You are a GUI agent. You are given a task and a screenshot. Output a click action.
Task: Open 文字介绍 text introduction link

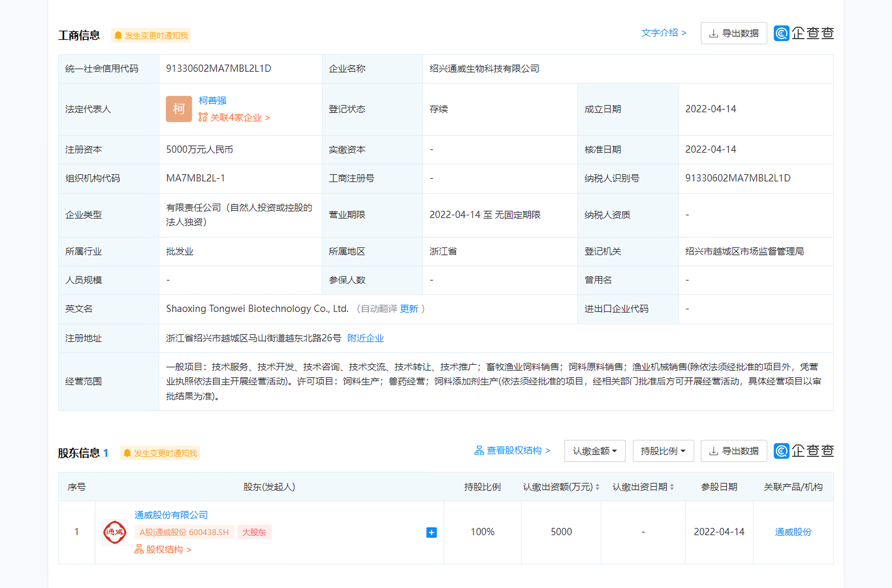click(x=664, y=33)
